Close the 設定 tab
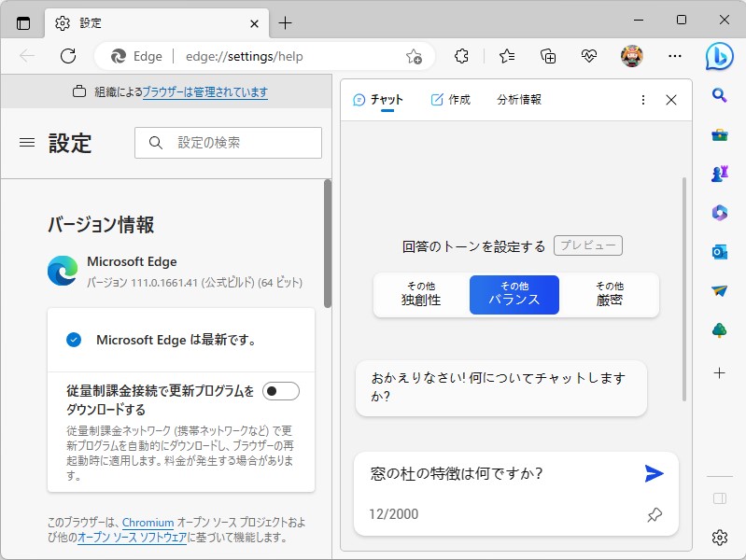746x560 pixels. coord(255,23)
